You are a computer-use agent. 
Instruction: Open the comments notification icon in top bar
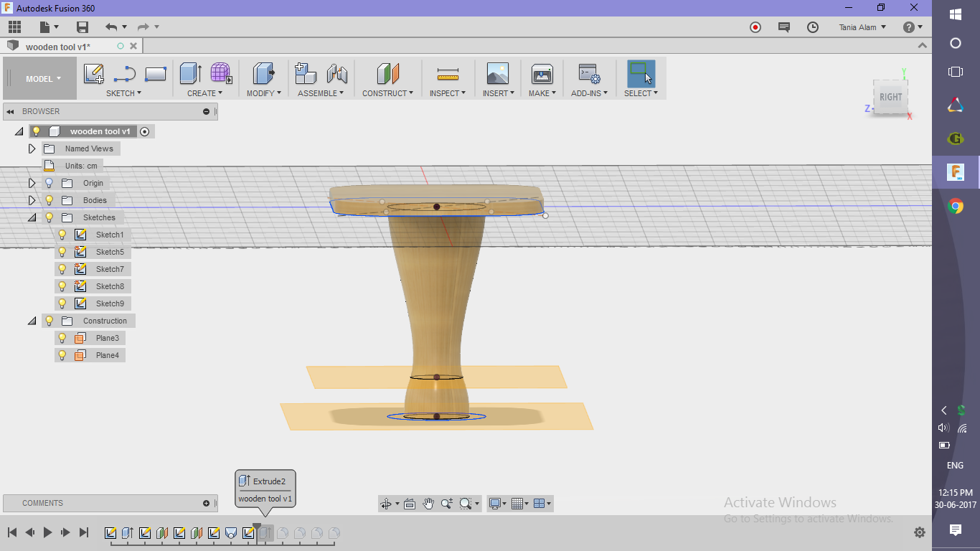(x=784, y=27)
